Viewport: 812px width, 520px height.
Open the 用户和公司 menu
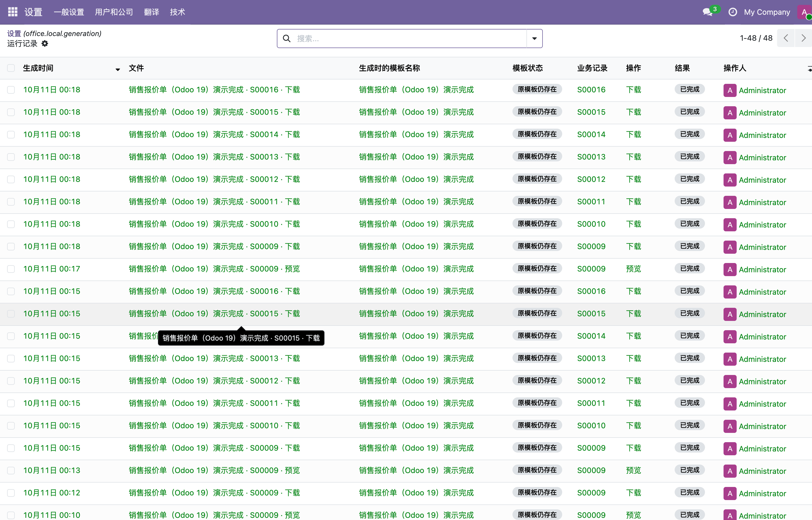click(x=114, y=12)
